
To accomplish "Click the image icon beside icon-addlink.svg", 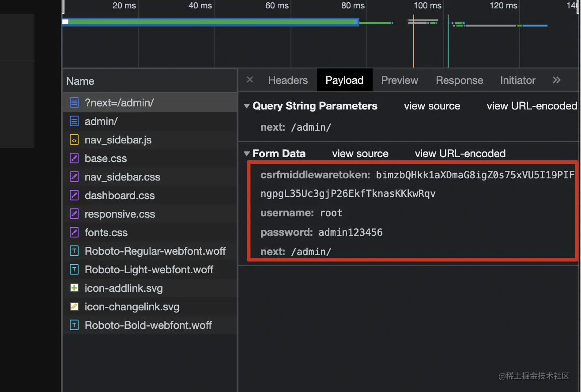I will click(74, 288).
